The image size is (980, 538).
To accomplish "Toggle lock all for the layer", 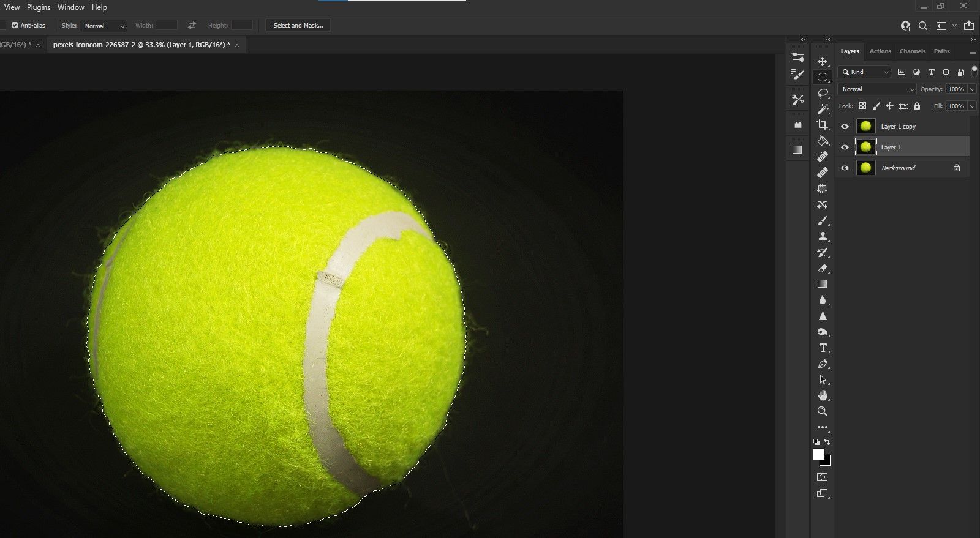I will [x=917, y=106].
